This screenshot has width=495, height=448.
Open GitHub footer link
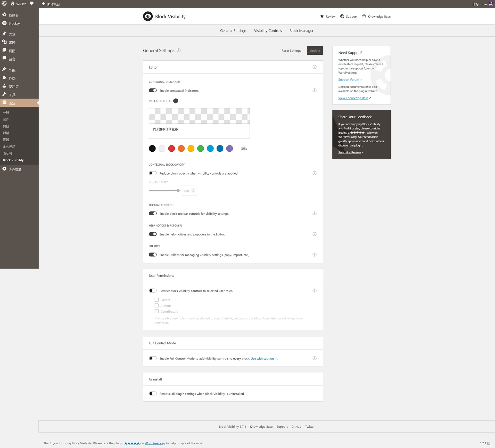(x=296, y=427)
